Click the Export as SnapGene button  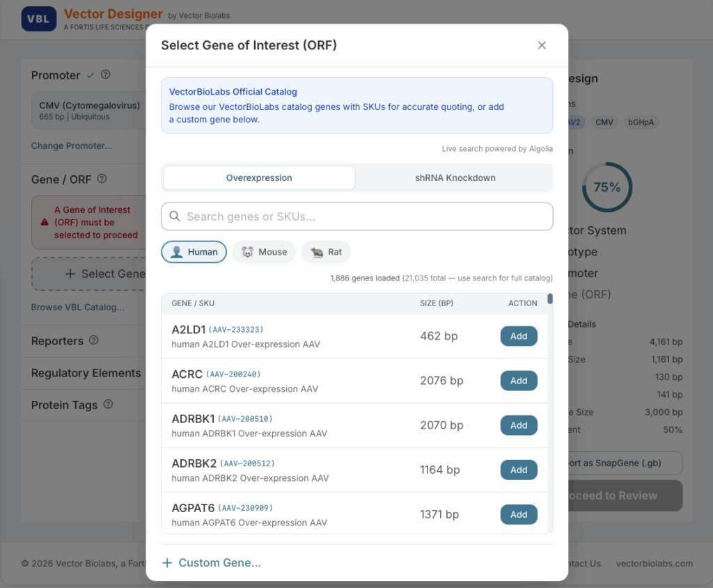625,463
